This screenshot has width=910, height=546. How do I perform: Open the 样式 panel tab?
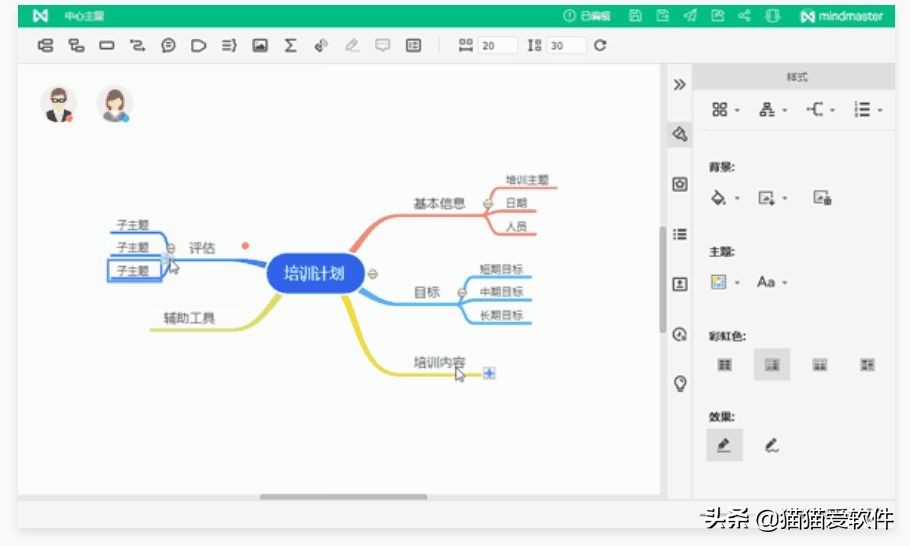click(x=796, y=77)
